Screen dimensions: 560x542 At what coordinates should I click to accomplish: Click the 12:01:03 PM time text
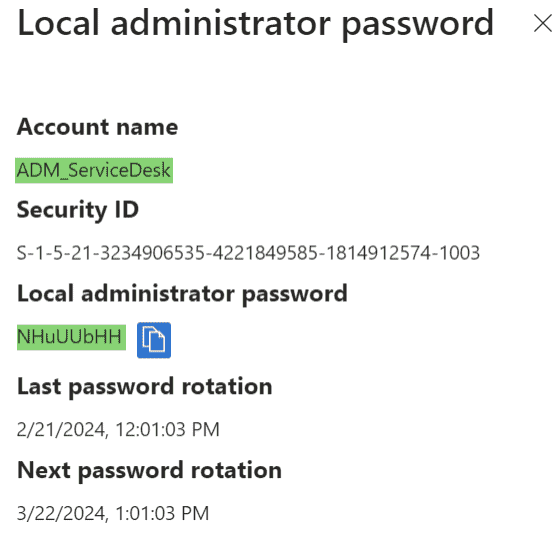(x=167, y=430)
